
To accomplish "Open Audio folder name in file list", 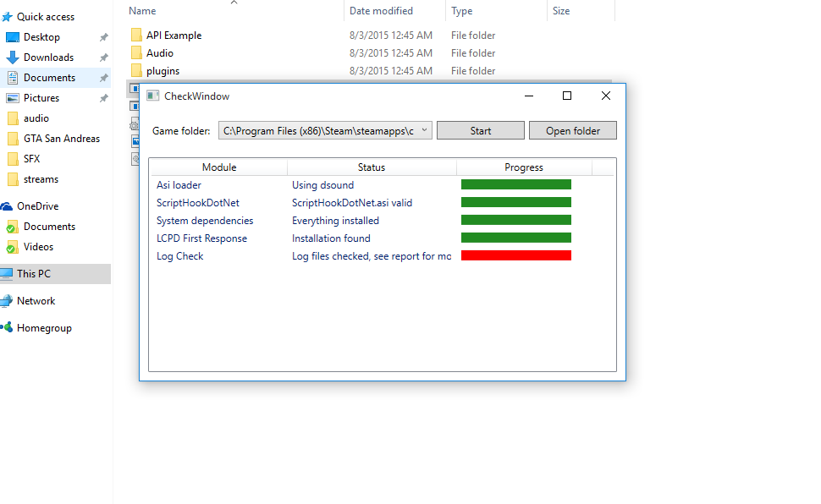I will (x=160, y=53).
